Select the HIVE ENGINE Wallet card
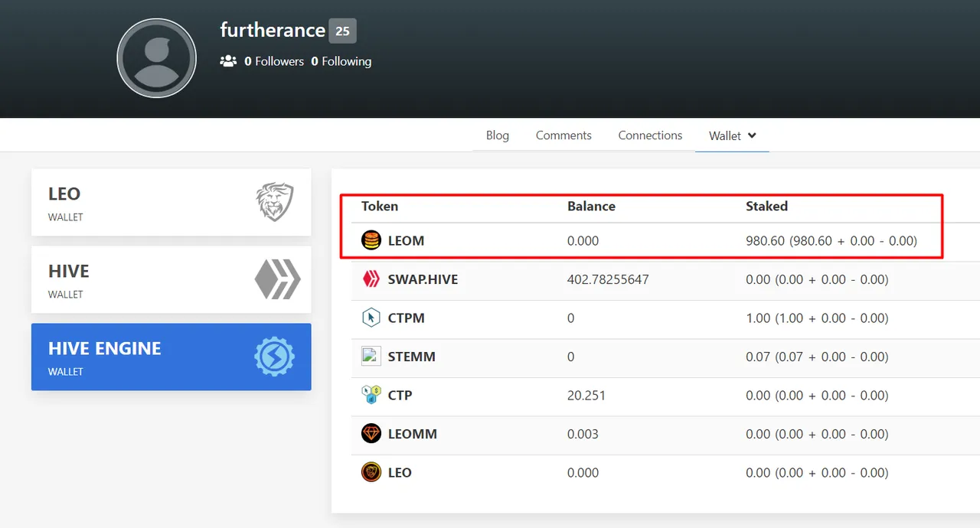 point(171,357)
